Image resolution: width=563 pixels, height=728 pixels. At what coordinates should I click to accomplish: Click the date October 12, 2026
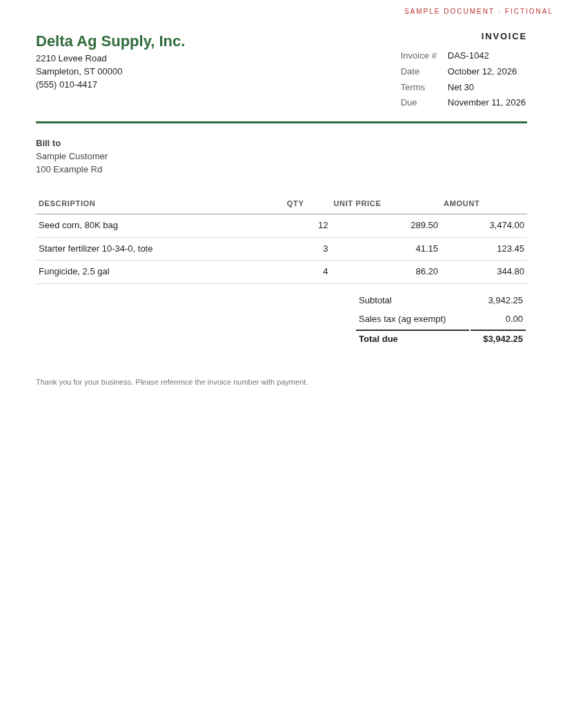tap(482, 72)
